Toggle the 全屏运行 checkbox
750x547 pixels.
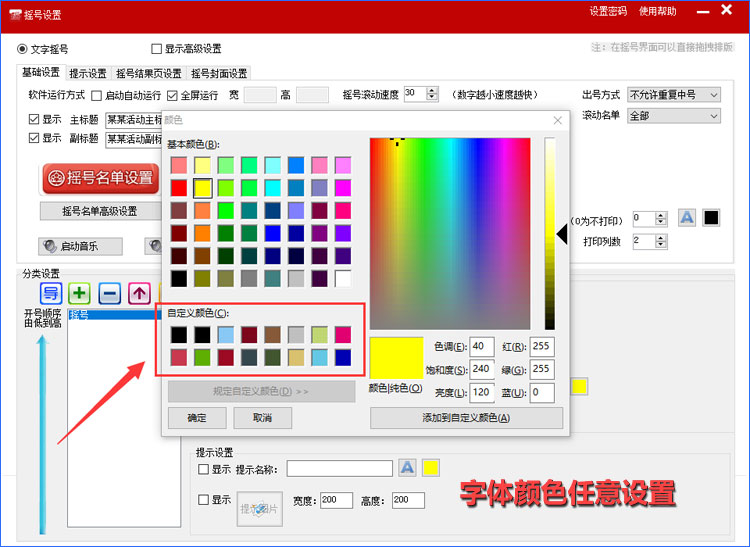[173, 96]
